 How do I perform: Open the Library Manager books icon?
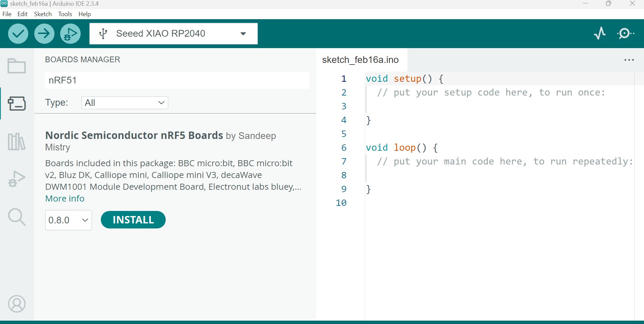click(16, 141)
